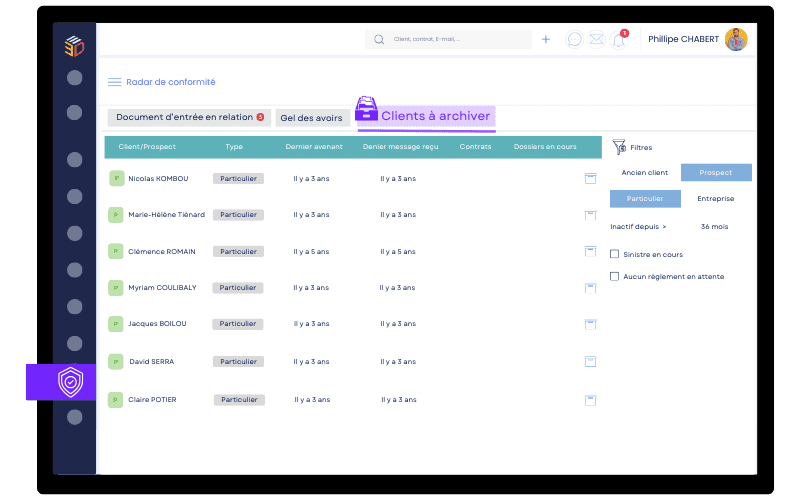This screenshot has width=800, height=500.
Task: Open Gel des avoirs tab
Action: (312, 118)
